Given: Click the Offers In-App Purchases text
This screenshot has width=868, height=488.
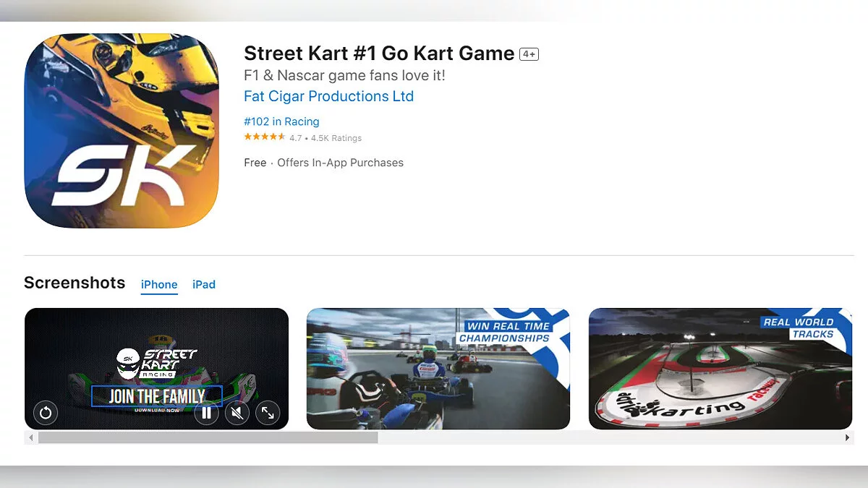Looking at the screenshot, I should click(x=341, y=163).
